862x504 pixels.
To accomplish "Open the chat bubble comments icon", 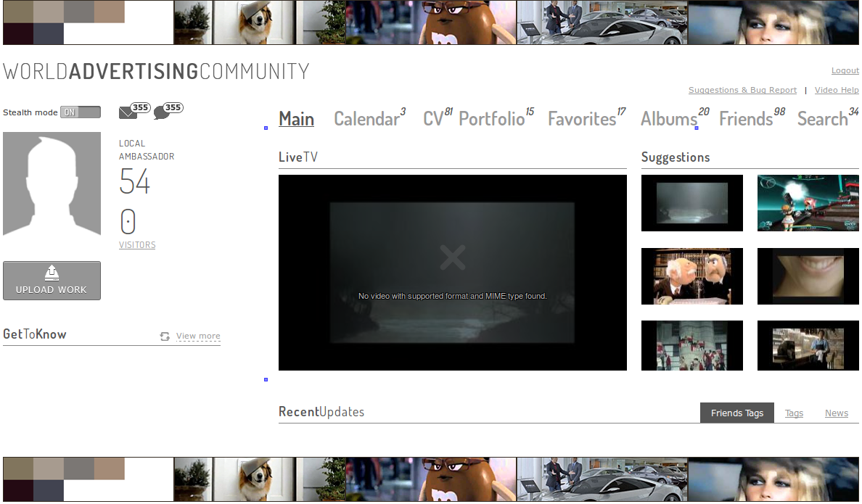I will click(x=162, y=112).
